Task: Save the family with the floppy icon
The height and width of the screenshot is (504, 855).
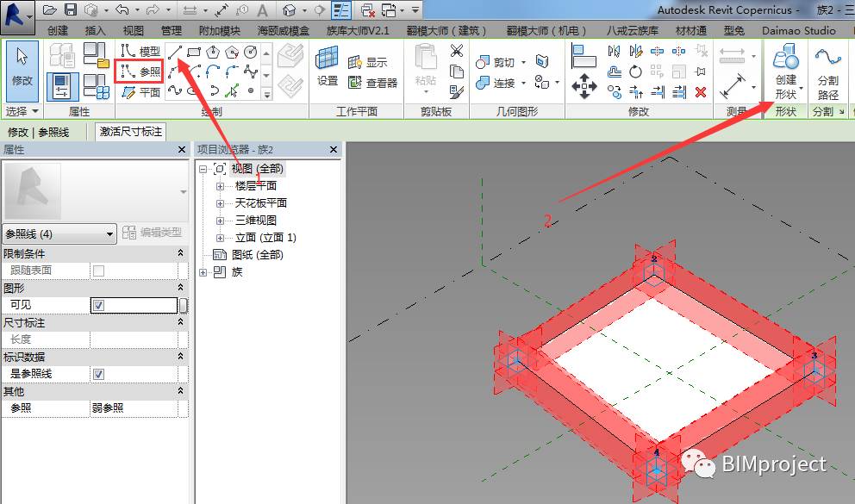Action: tap(71, 9)
